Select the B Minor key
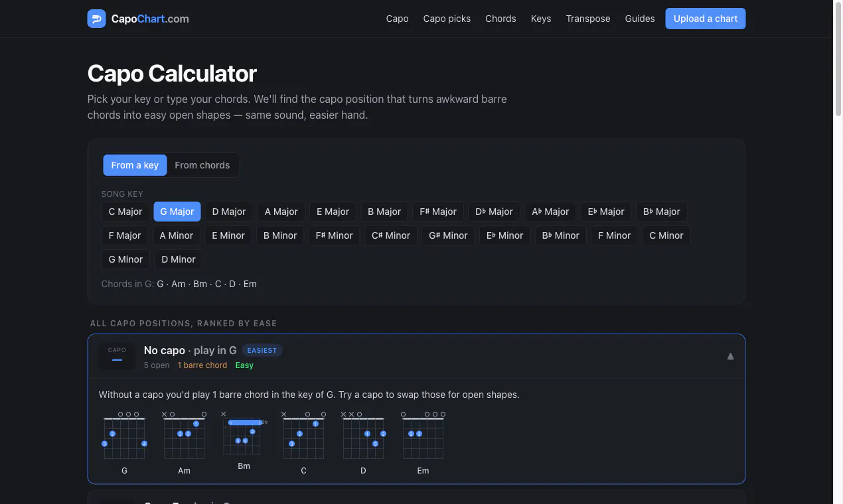The width and height of the screenshot is (843, 504). (x=280, y=235)
